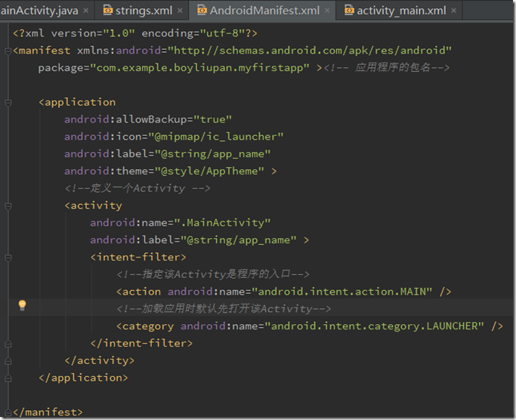Close the AndroidManifest.xml tab
Screen dimensions: 516x420
pos(329,11)
